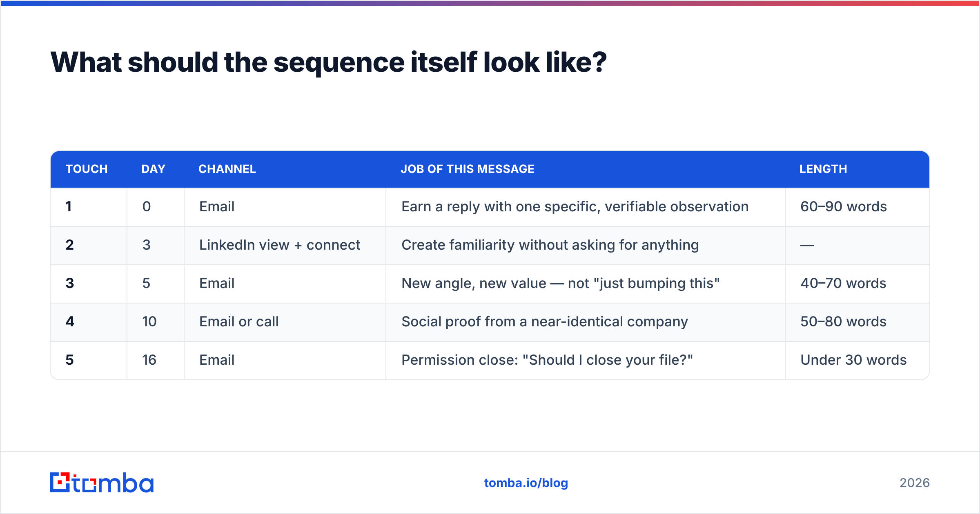The height and width of the screenshot is (514, 980).
Task: Click the LENGTH column header
Action: point(823,169)
